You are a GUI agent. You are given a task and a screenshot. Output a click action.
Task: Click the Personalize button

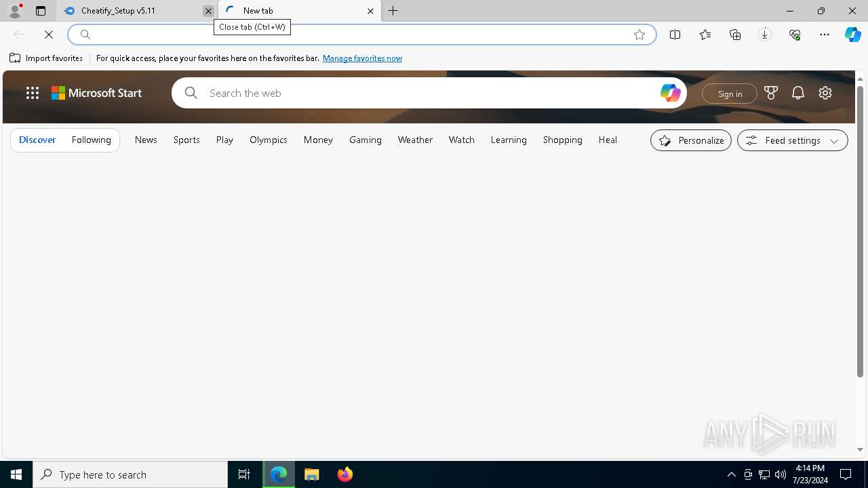click(691, 140)
